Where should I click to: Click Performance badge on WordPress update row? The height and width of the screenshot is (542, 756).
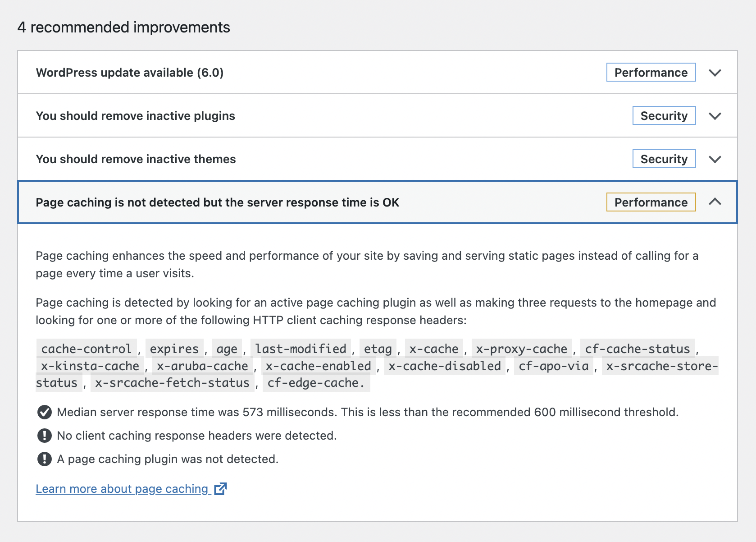[651, 73]
